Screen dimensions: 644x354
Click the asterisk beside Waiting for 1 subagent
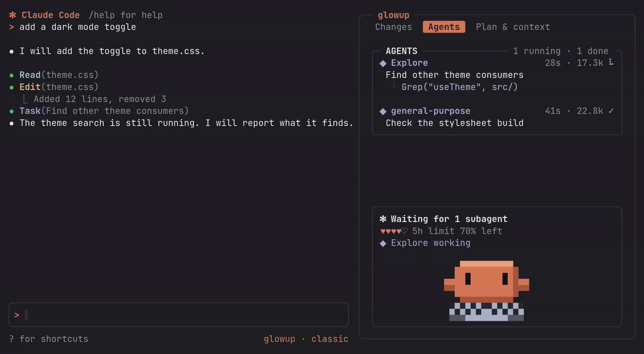coord(383,219)
